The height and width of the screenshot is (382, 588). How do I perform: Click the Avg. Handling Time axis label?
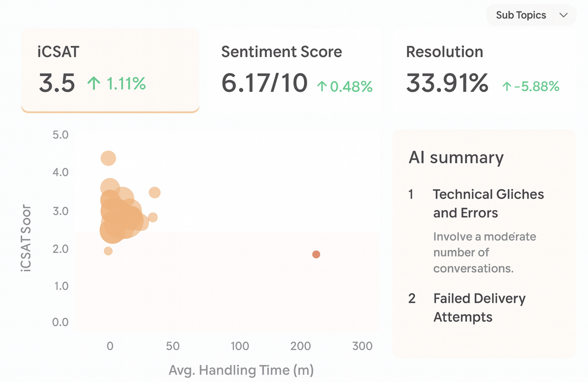pyautogui.click(x=241, y=370)
